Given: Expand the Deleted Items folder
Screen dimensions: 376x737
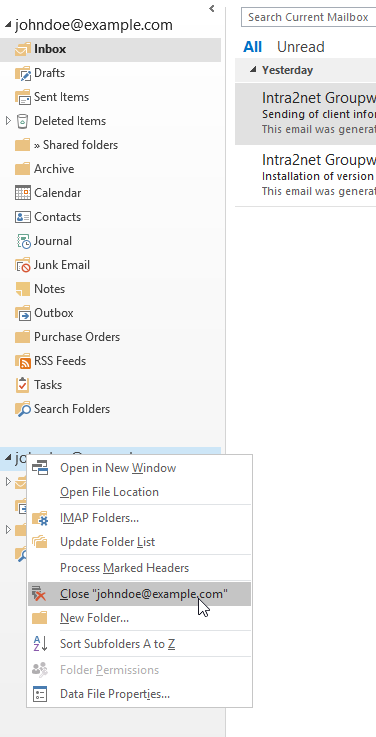Looking at the screenshot, I should click(x=8, y=121).
